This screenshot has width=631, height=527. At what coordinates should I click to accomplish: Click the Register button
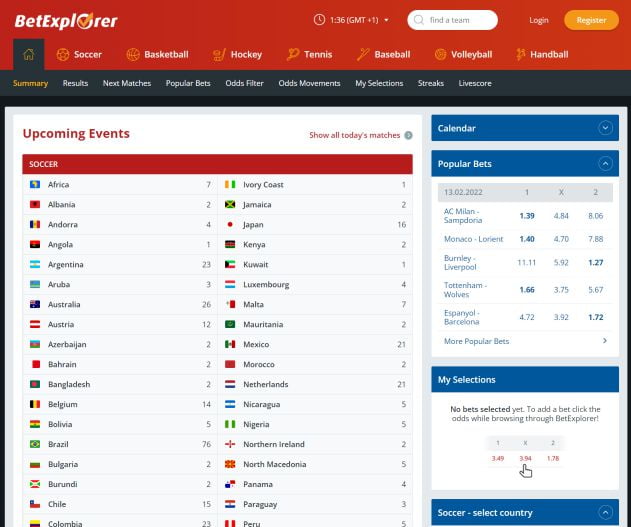click(591, 20)
